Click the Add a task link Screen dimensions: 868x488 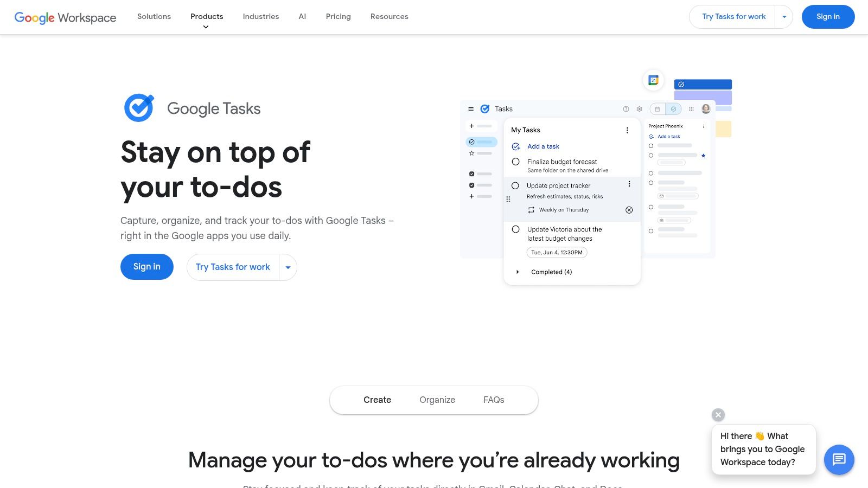[543, 146]
